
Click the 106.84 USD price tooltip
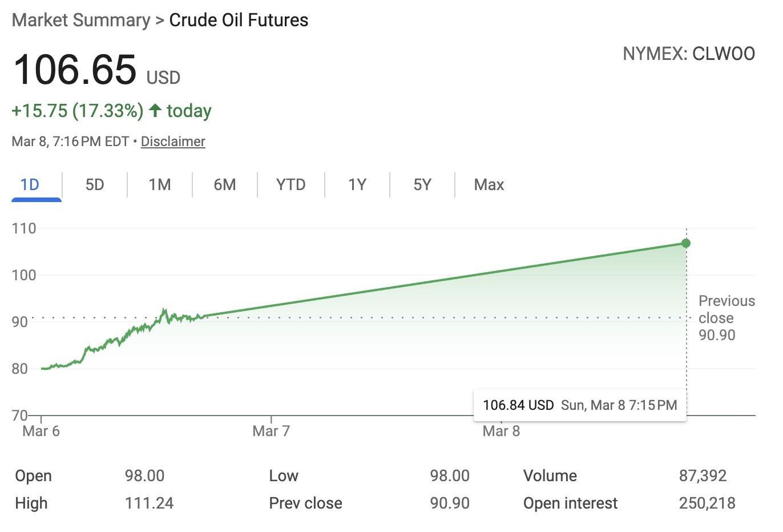[580, 405]
